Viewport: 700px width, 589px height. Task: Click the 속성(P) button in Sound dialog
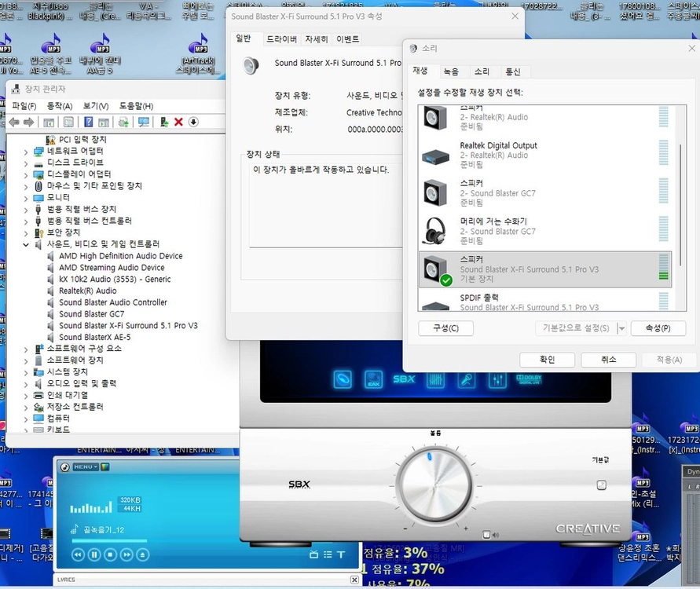tap(658, 328)
